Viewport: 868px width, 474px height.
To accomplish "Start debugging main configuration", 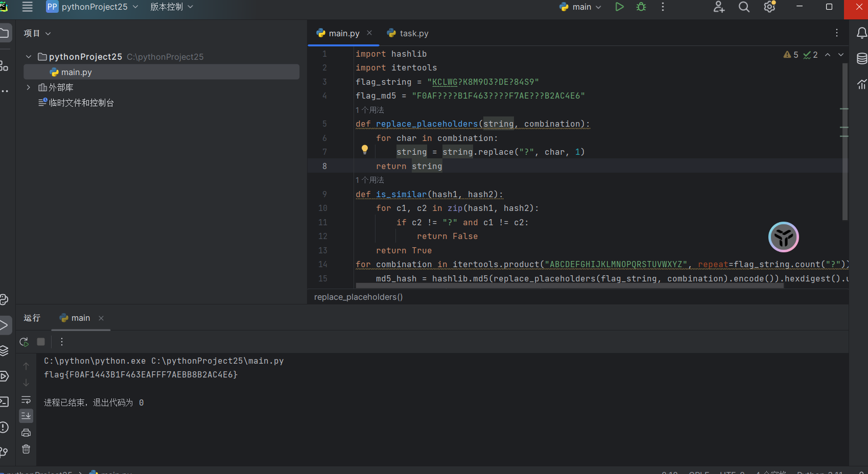I will point(641,7).
